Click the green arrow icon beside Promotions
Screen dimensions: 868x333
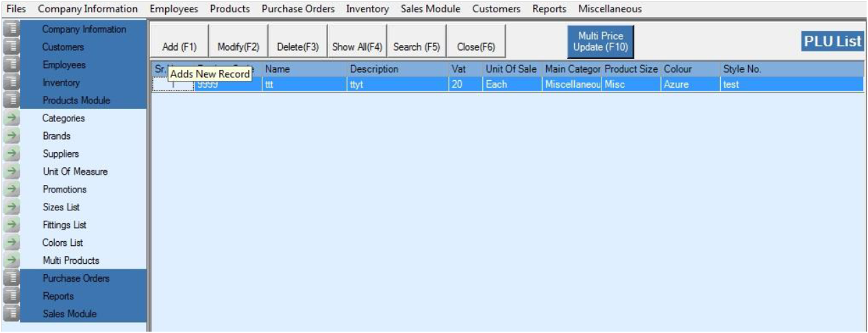click(11, 190)
